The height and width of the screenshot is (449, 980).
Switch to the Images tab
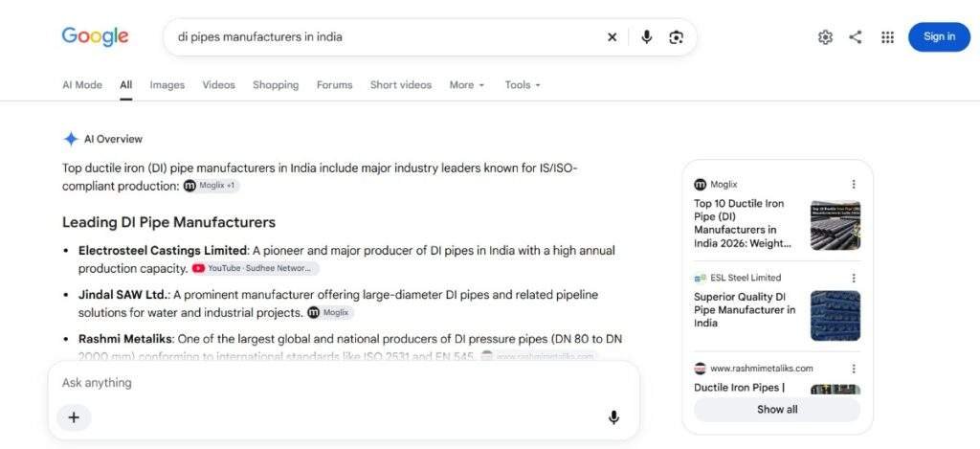167,85
